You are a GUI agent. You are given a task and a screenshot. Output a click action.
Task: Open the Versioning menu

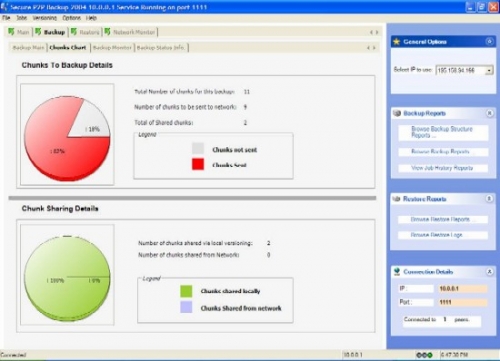45,18
